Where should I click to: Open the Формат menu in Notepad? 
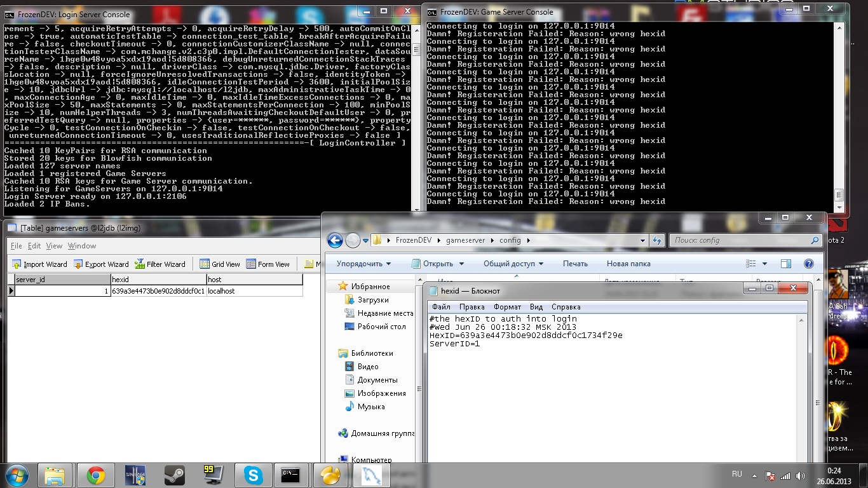coord(507,307)
